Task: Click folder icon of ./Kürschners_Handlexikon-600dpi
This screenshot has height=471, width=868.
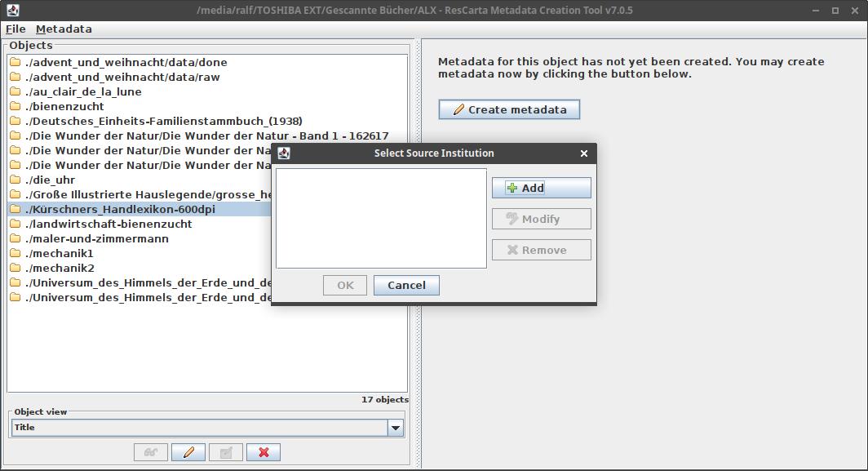Action: (x=15, y=209)
